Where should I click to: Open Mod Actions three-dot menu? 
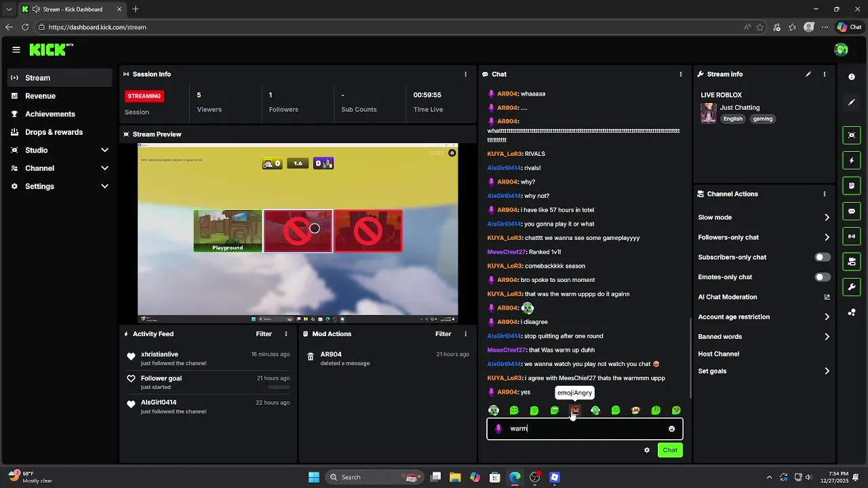[x=465, y=334]
